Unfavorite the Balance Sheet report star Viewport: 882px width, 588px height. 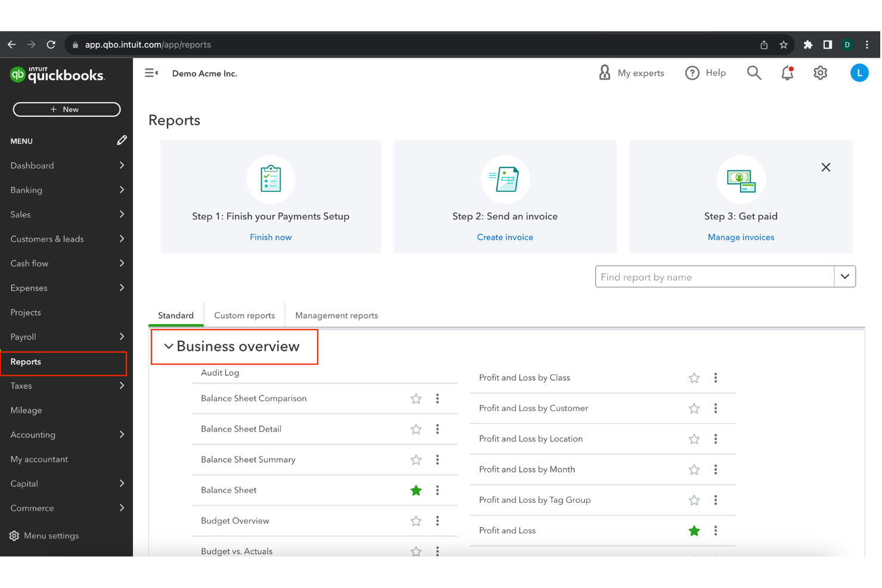416,490
